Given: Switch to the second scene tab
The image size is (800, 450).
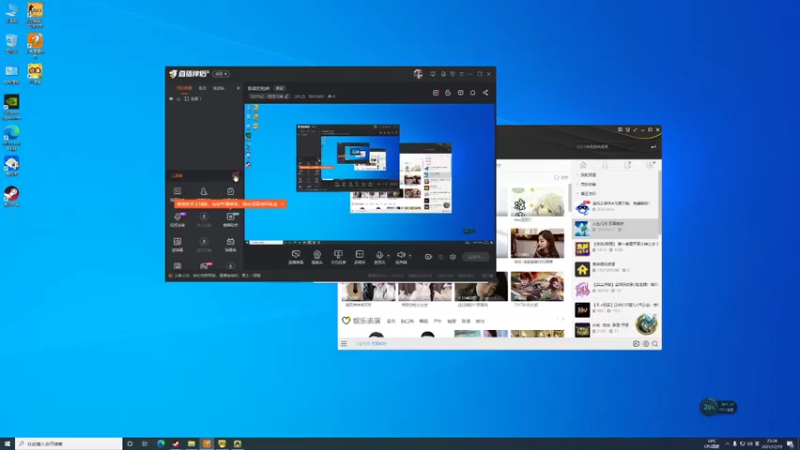Looking at the screenshot, I should 203,88.
